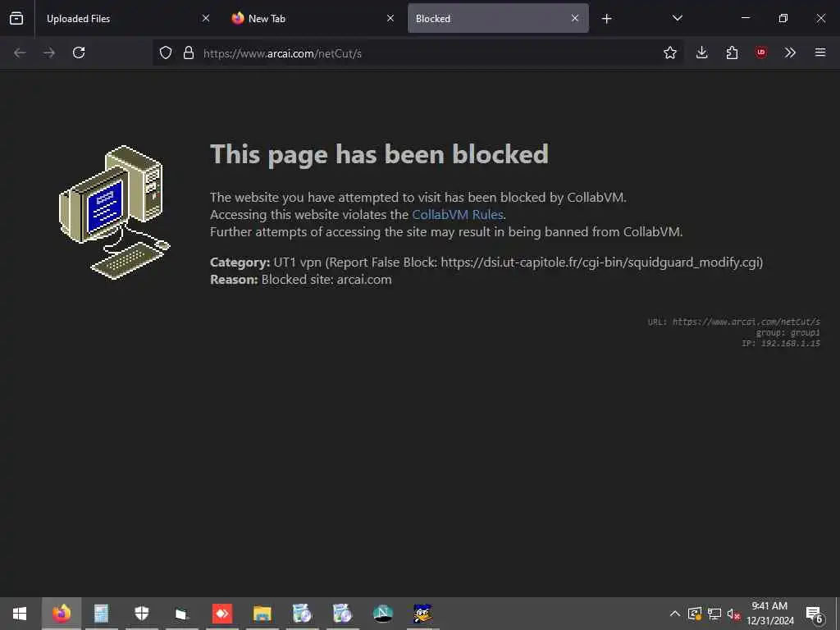Image resolution: width=840 pixels, height=630 pixels.
Task: Close the New Tab tab
Action: pyautogui.click(x=390, y=18)
